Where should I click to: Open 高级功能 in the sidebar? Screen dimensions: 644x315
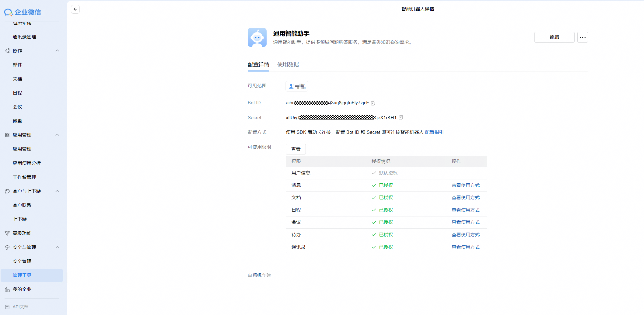click(x=22, y=234)
